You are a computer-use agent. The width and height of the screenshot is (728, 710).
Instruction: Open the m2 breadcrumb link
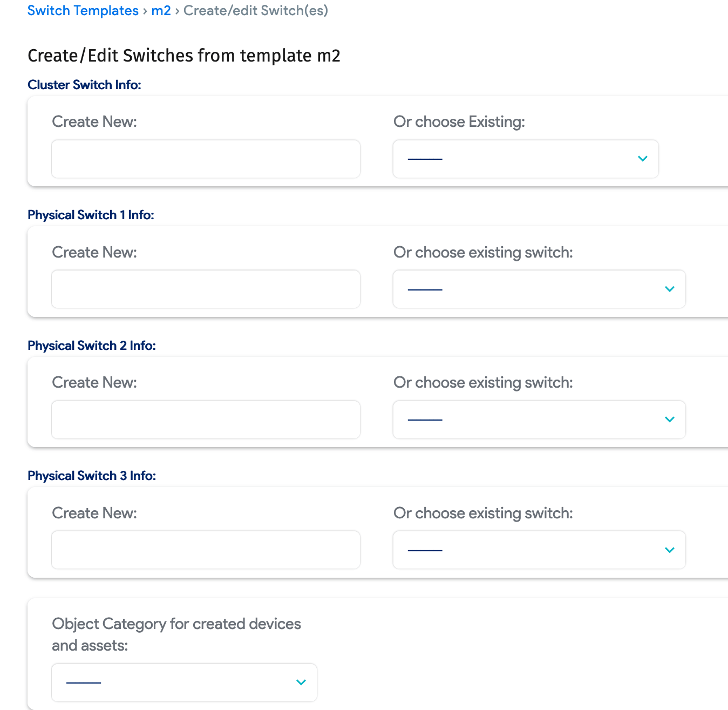(162, 10)
